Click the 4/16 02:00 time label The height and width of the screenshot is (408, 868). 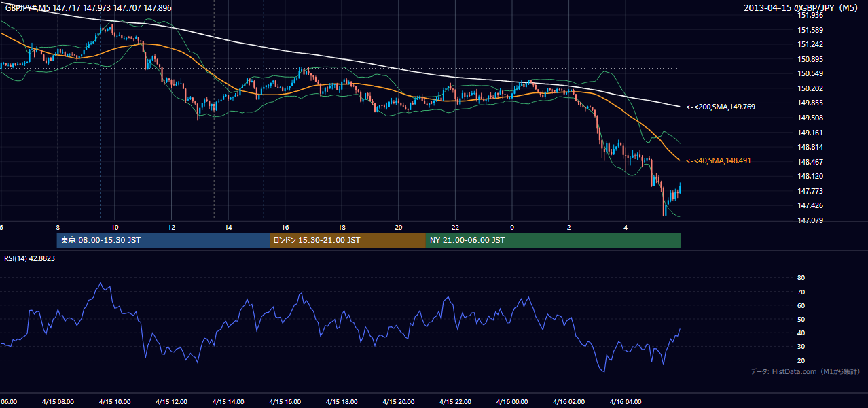[x=569, y=402]
